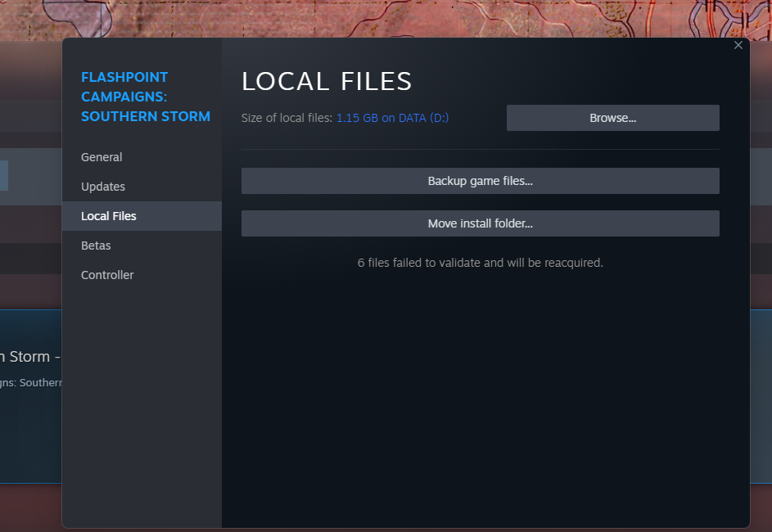The image size is (772, 532).
Task: Close the properties dialog with the X
Action: point(738,45)
